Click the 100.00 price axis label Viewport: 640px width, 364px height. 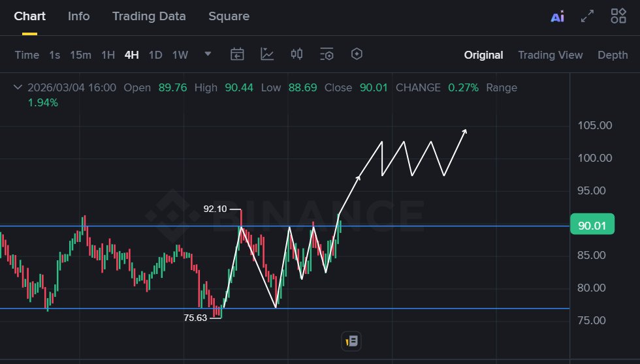click(595, 158)
